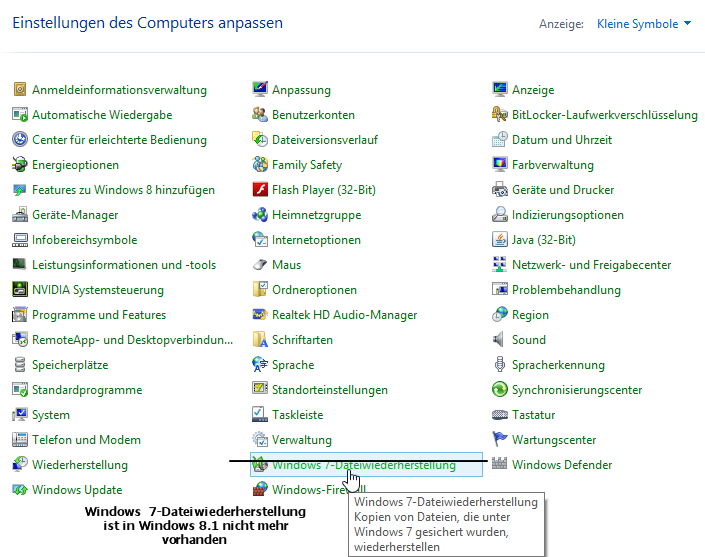Screen dimensions: 705x557
Task: Open the Features zu Windows 8 hinzufügen link
Action: (123, 190)
